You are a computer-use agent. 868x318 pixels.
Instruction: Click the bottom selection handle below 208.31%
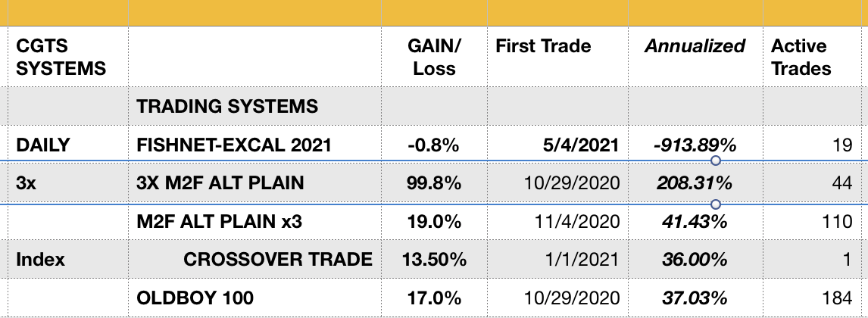715,204
